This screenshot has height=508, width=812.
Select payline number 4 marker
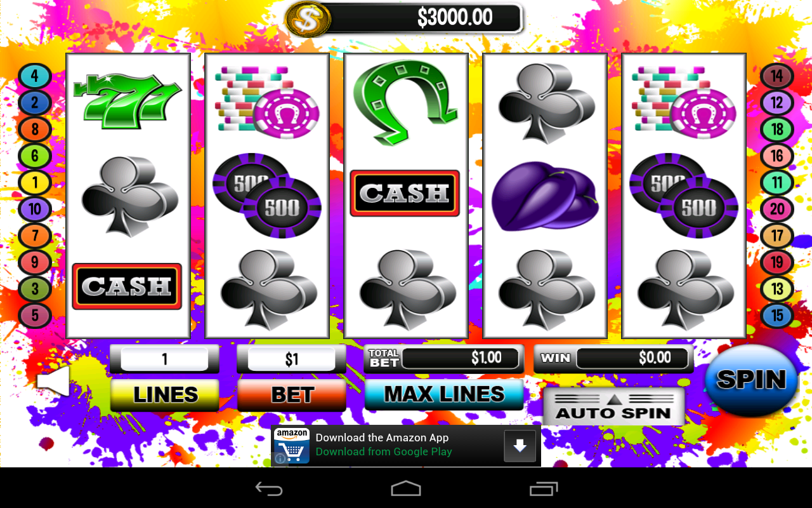click(34, 76)
